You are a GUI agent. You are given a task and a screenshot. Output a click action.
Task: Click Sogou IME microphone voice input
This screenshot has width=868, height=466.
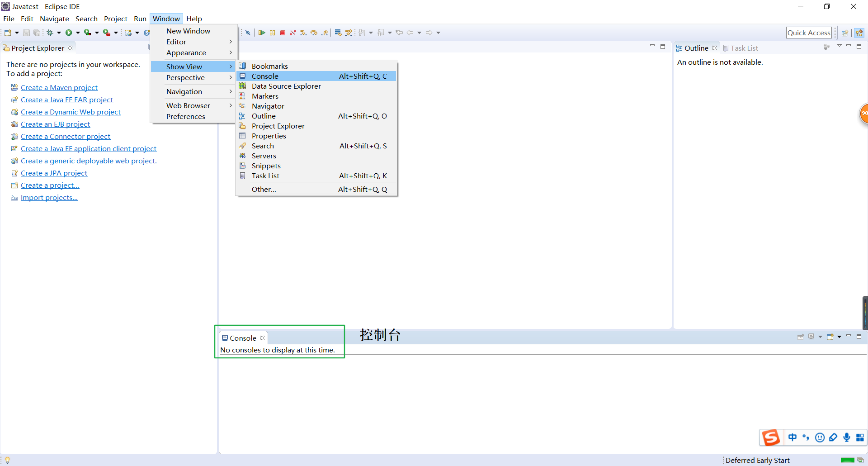point(846,437)
